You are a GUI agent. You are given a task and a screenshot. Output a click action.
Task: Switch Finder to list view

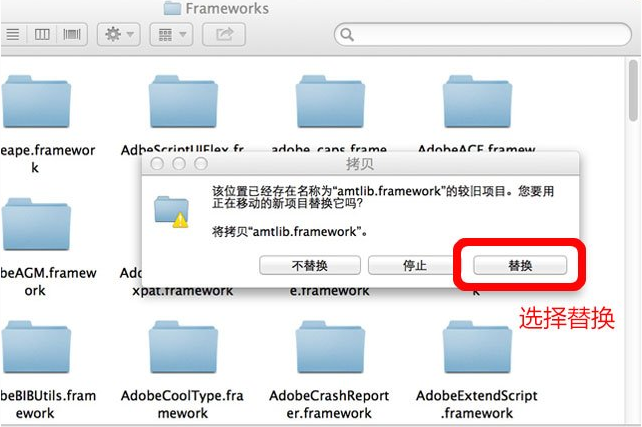(x=13, y=34)
